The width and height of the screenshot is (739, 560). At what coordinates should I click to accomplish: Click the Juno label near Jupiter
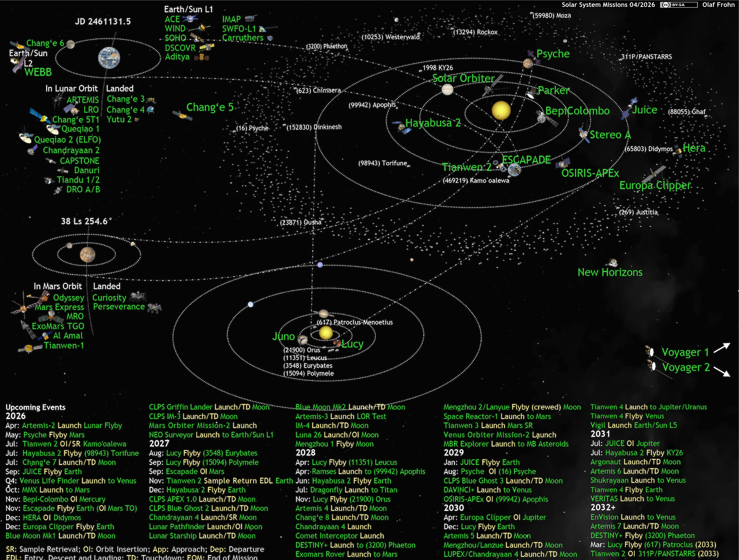(x=283, y=337)
